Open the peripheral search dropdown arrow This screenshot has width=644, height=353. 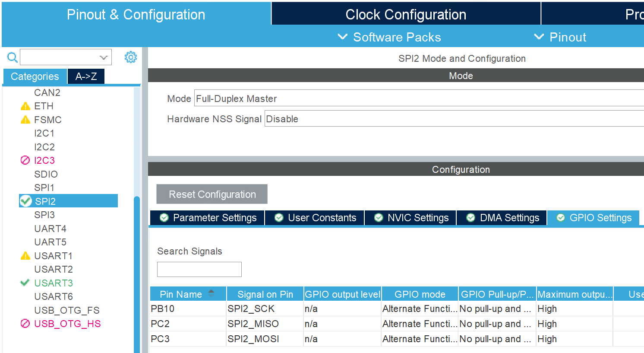[x=104, y=57]
